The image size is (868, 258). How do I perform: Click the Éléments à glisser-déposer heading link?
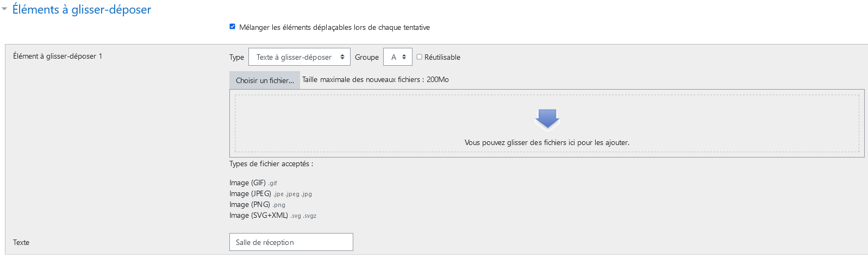pyautogui.click(x=82, y=9)
